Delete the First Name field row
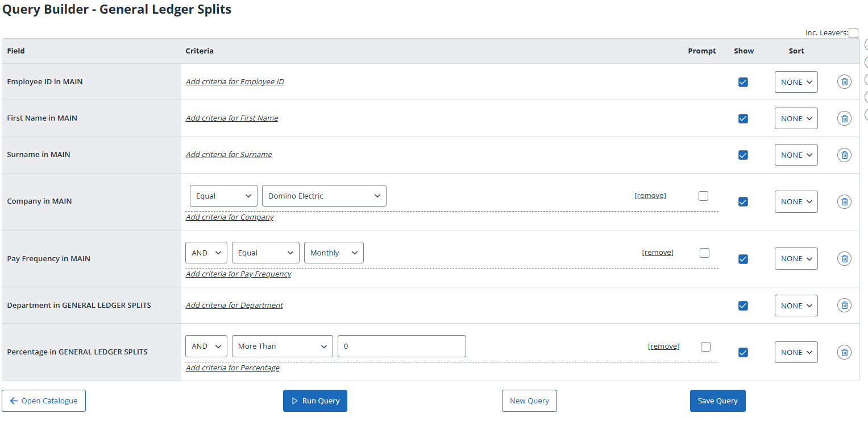Viewport: 868px width, 425px height. point(844,118)
